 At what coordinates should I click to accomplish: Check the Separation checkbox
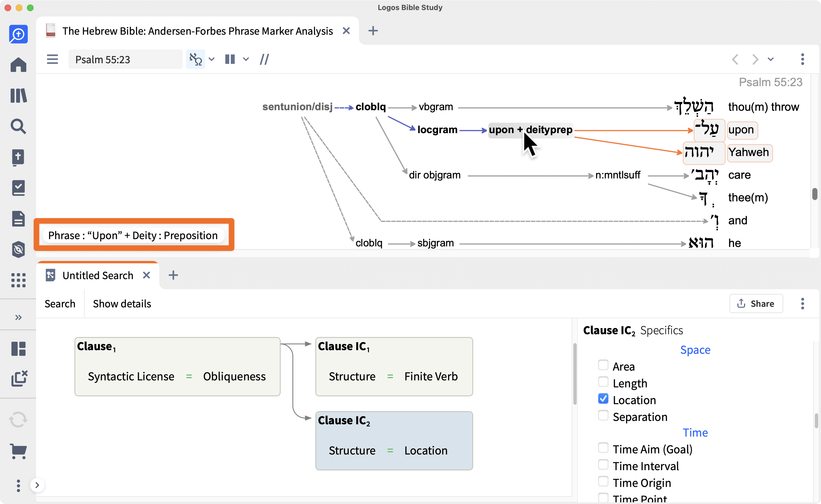(x=603, y=416)
